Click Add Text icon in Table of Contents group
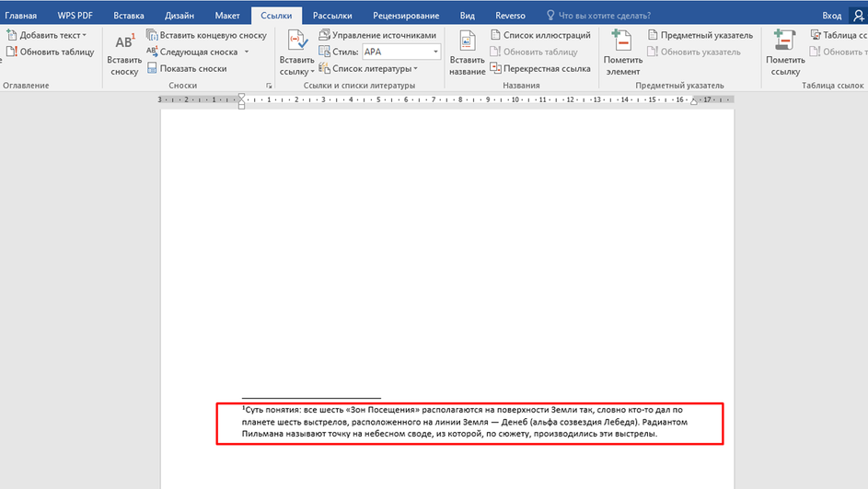The height and width of the screenshot is (489, 868). coord(12,35)
